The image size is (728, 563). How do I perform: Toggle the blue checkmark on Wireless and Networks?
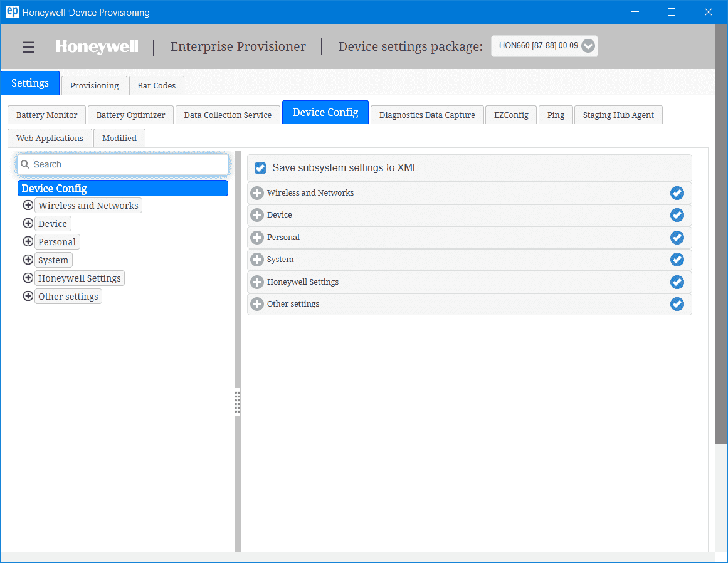(x=677, y=192)
